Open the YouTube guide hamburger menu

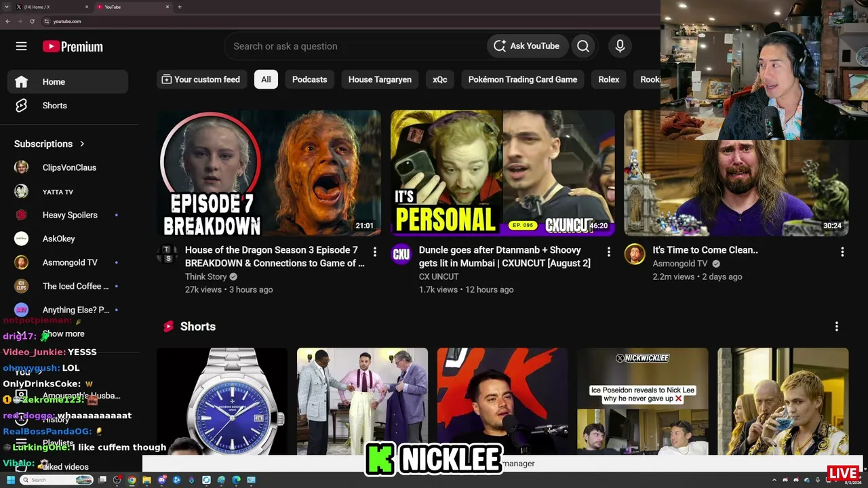coord(21,46)
